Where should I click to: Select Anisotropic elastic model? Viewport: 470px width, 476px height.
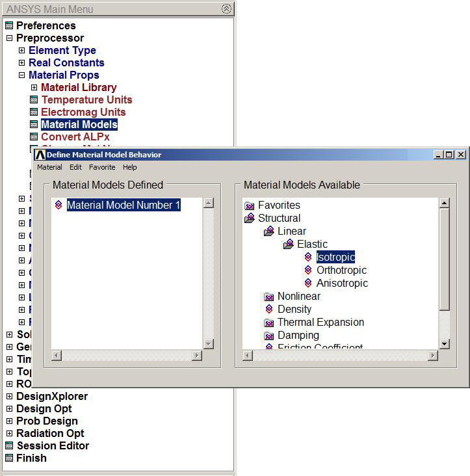[x=342, y=284]
